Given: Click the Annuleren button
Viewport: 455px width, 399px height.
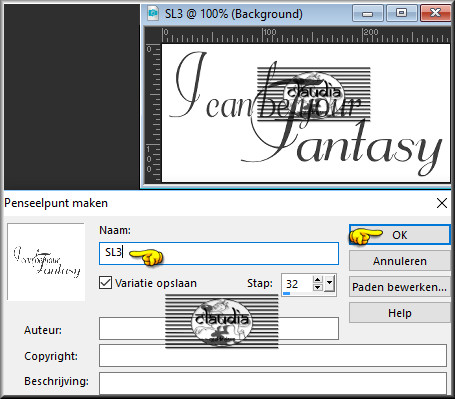Looking at the screenshot, I should tap(400, 261).
